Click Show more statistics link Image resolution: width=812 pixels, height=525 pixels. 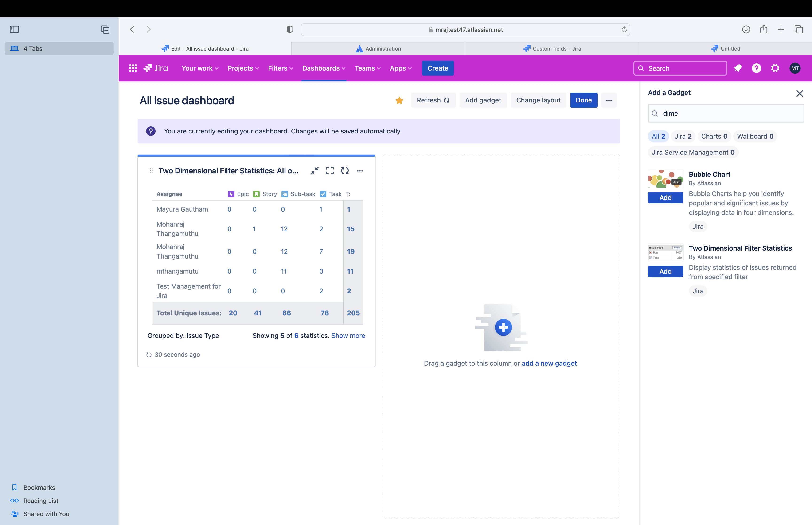(348, 335)
